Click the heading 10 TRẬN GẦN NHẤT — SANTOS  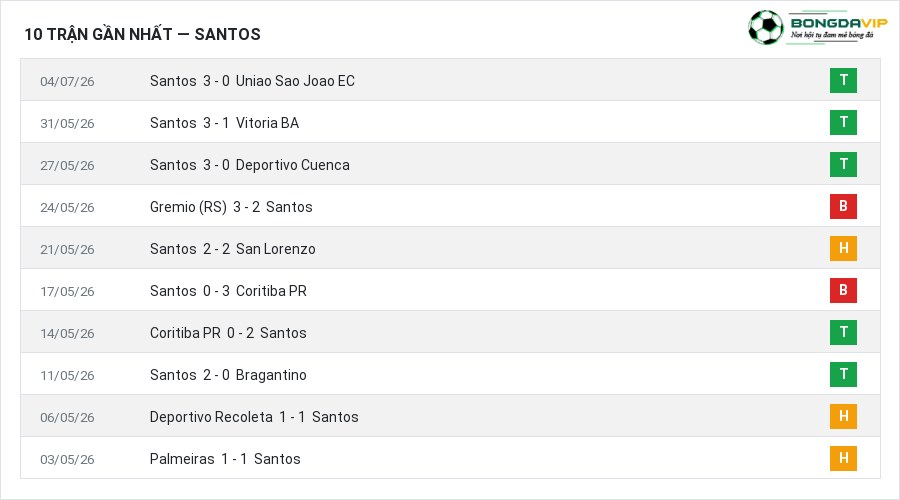pyautogui.click(x=142, y=34)
